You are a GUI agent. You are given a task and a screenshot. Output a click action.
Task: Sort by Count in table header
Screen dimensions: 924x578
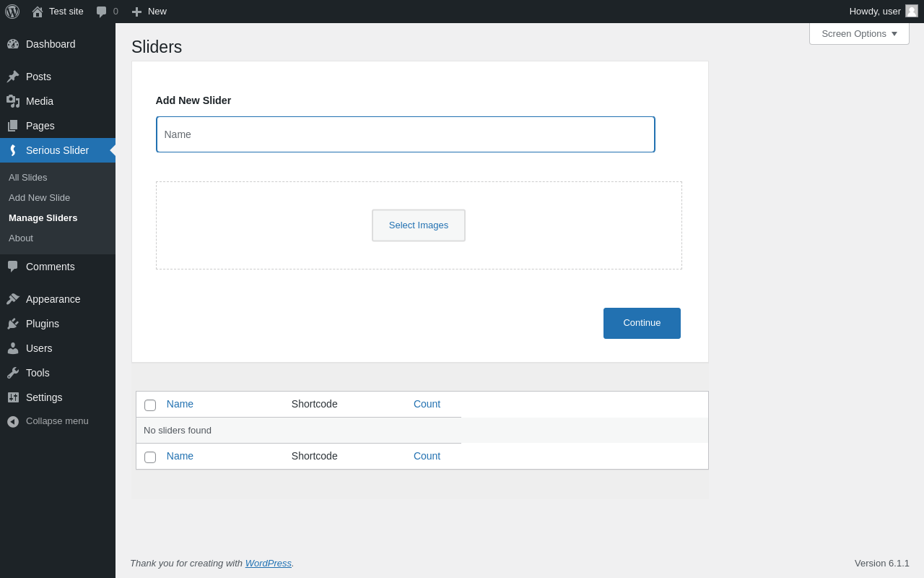point(427,404)
